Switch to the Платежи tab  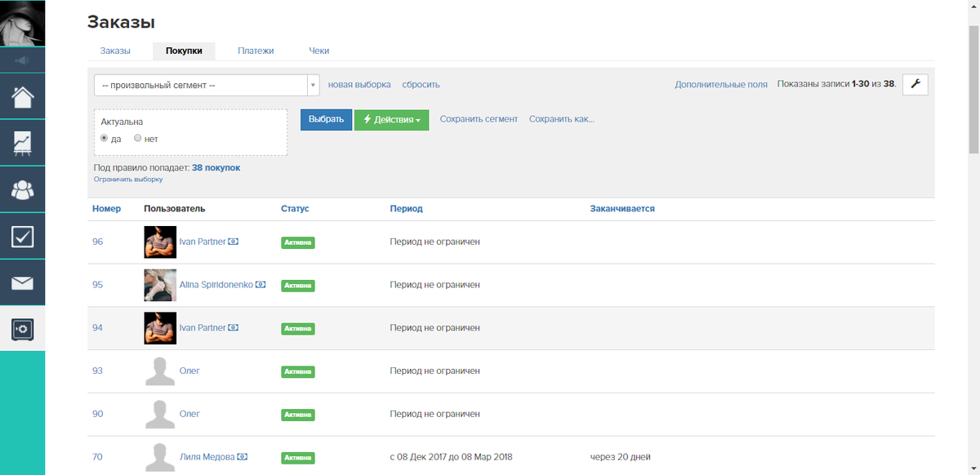(x=256, y=51)
